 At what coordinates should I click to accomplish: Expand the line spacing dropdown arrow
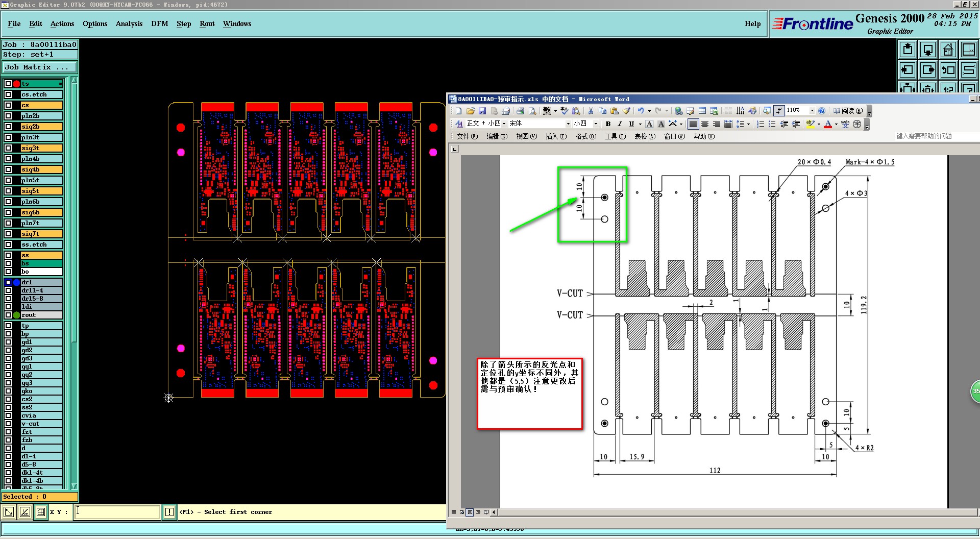click(x=748, y=124)
